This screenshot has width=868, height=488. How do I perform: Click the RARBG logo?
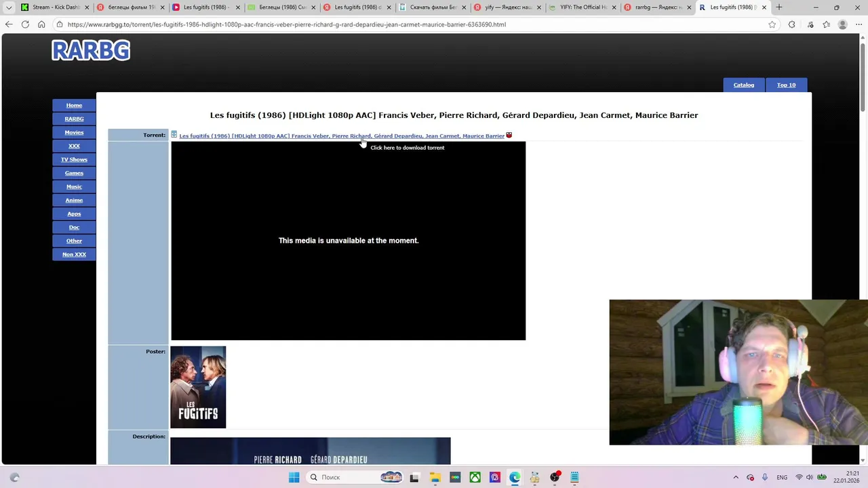coord(91,51)
